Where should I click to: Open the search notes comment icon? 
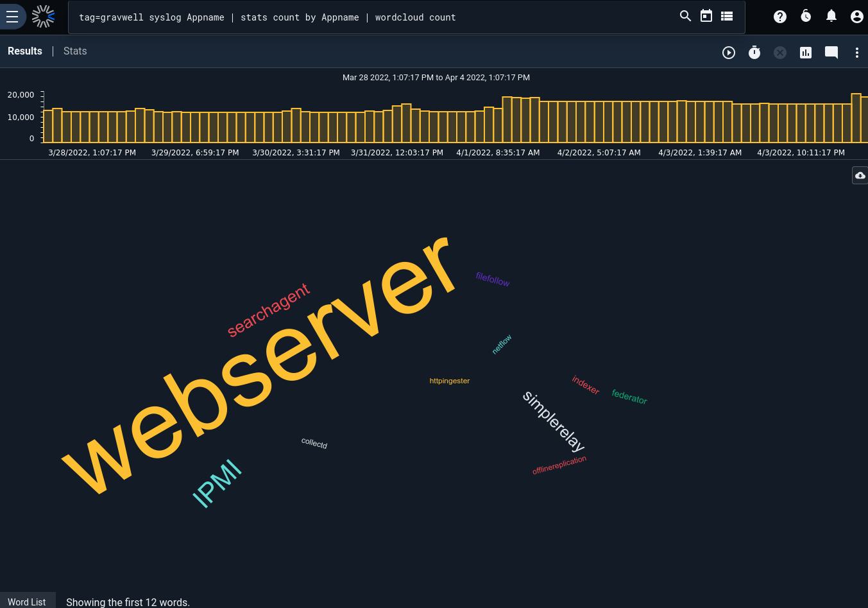pos(831,53)
